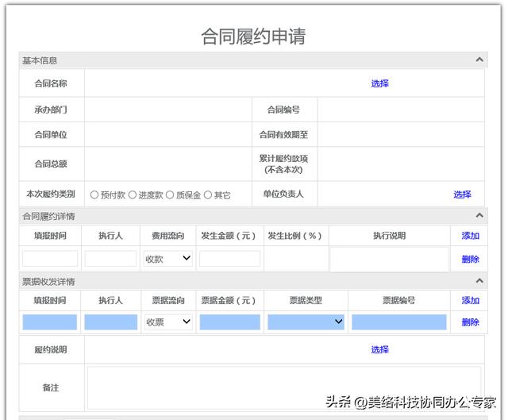508x420 pixels.
Task: Click the 合同总额 label
Action: 51,164
